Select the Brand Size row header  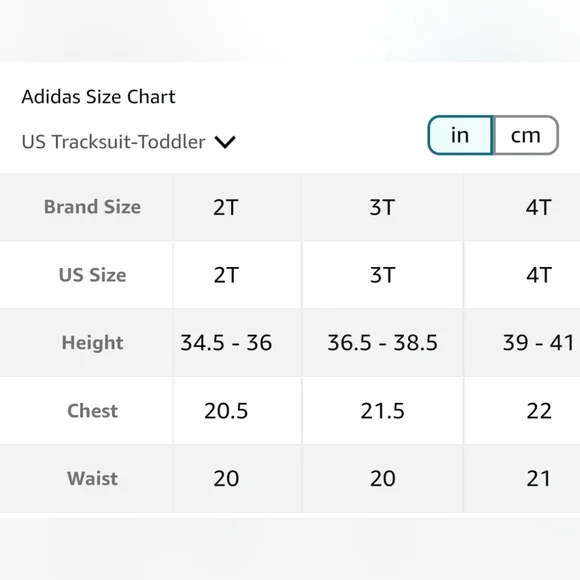pyautogui.click(x=92, y=207)
